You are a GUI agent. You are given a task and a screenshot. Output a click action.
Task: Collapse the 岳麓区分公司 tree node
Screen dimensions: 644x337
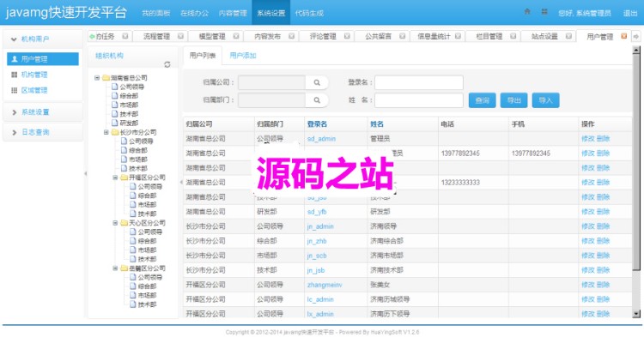pyautogui.click(x=115, y=268)
